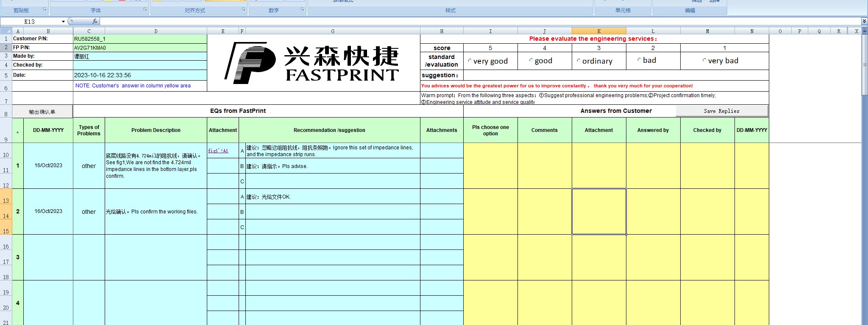The width and height of the screenshot is (868, 325).
Task: Click the 'Customer P/N:' label cell
Action: [x=42, y=39]
